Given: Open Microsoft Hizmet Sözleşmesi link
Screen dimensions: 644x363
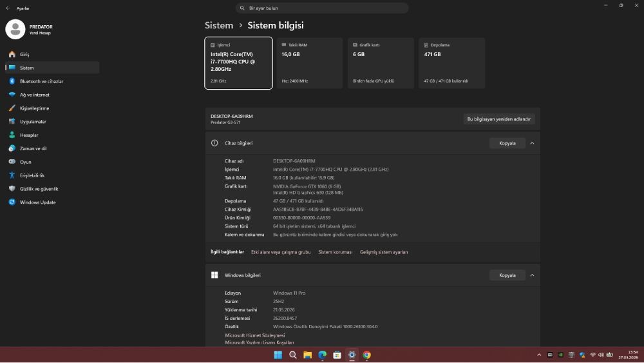Looking at the screenshot, I should (x=254, y=335).
